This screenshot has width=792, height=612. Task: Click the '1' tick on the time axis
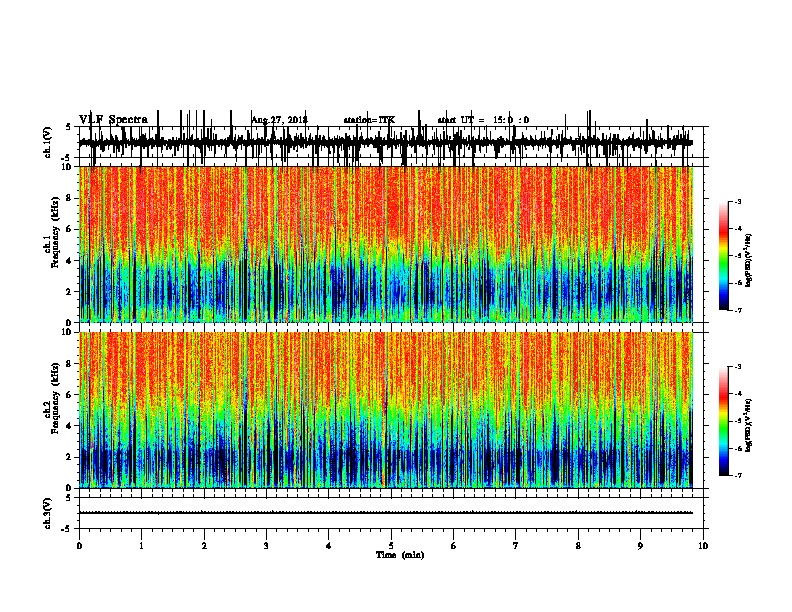point(141,545)
